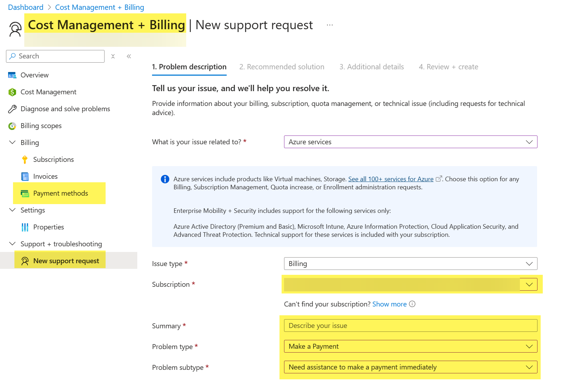Select the 4. Review + create tab
Image resolution: width=566 pixels, height=392 pixels.
coord(448,67)
